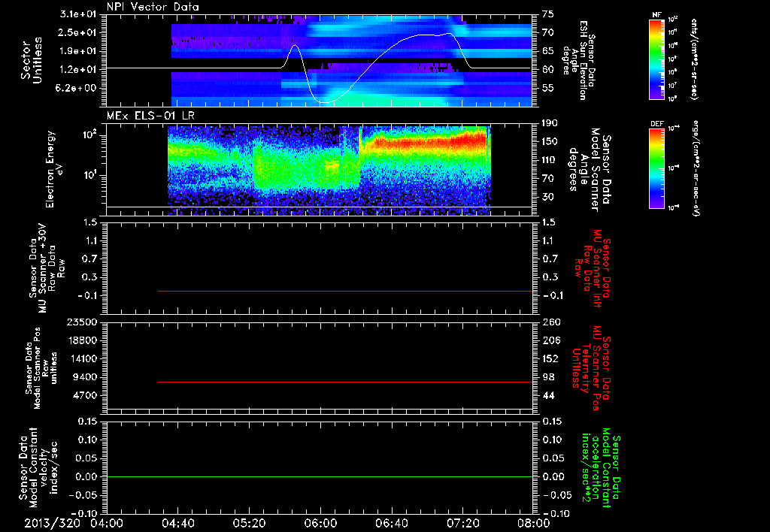Click the 'NF' label above the color bar
Viewport: 770px width, 532px height.
[656, 15]
